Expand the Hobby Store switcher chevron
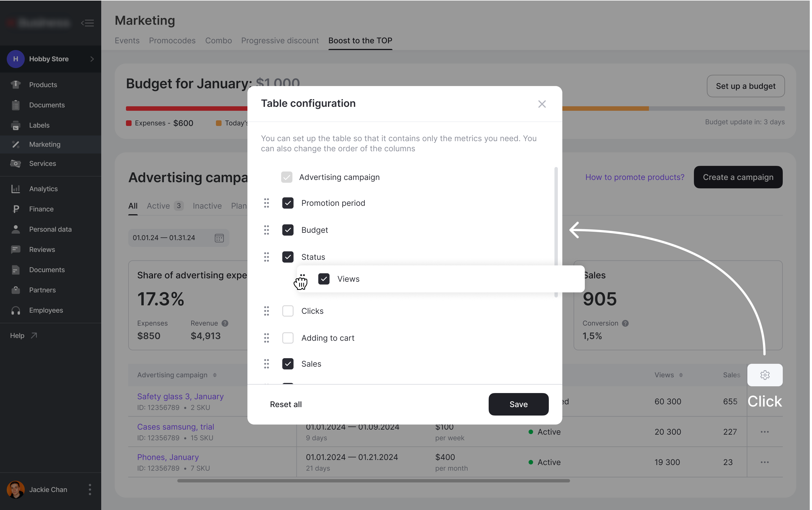The image size is (812, 510). pos(92,59)
